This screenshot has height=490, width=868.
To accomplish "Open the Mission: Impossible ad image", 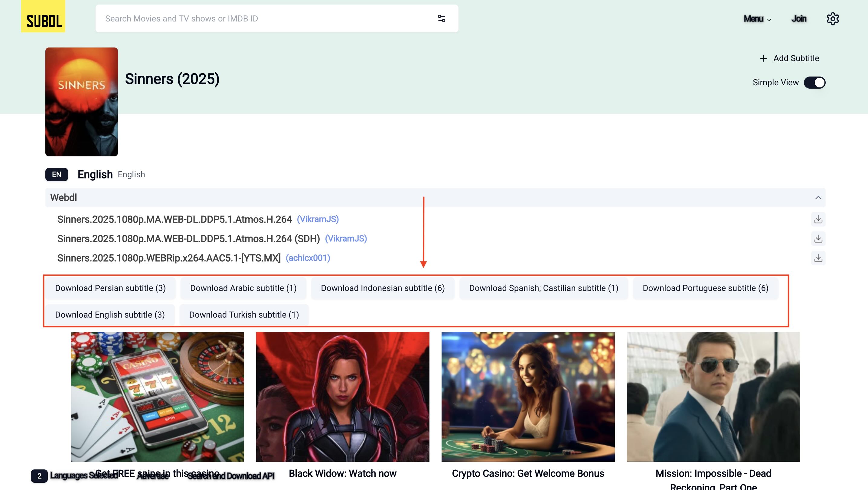I will [x=713, y=397].
